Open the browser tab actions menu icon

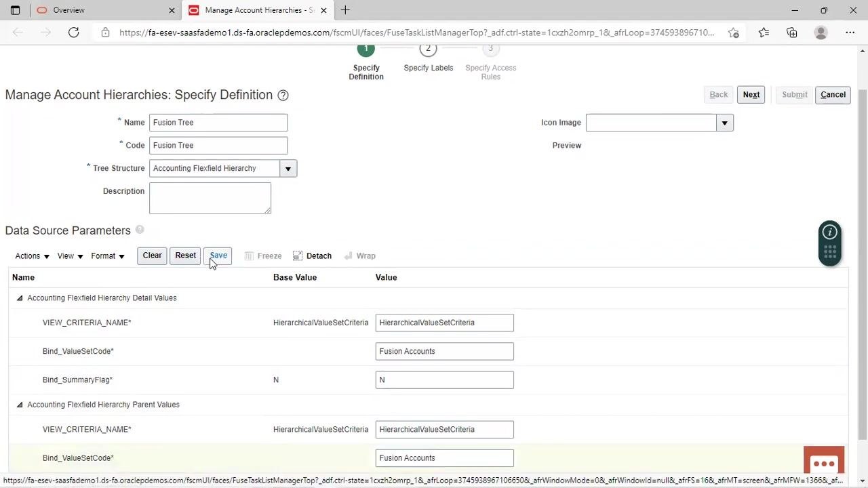[15, 10]
